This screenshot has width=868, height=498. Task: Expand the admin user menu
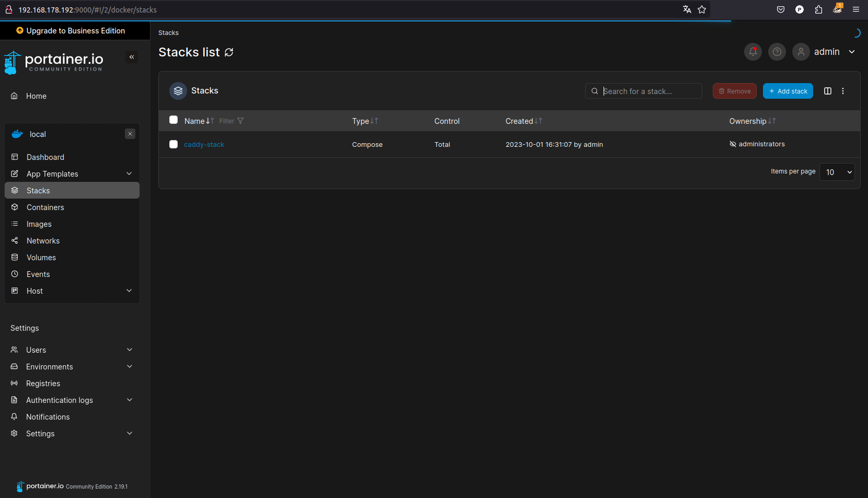coord(851,52)
